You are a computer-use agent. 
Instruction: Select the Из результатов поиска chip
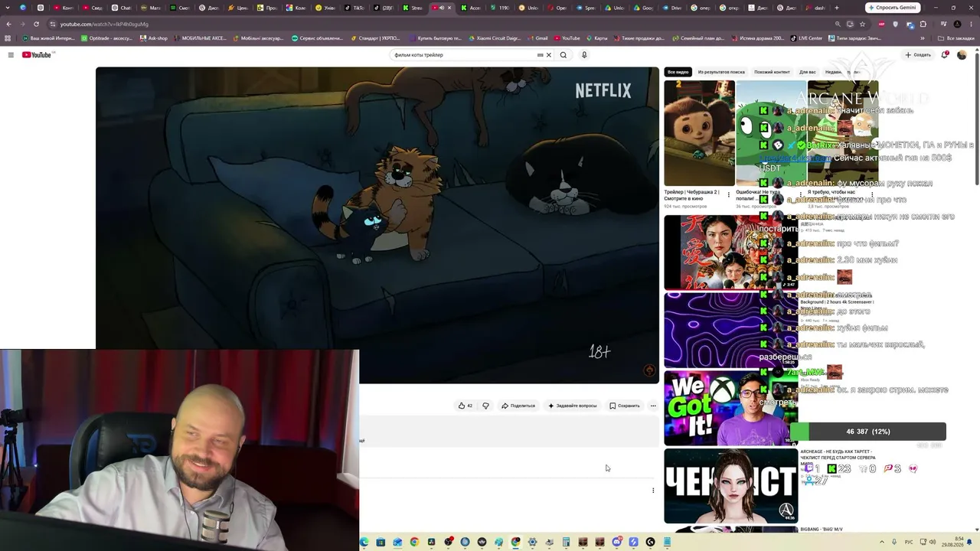click(721, 72)
